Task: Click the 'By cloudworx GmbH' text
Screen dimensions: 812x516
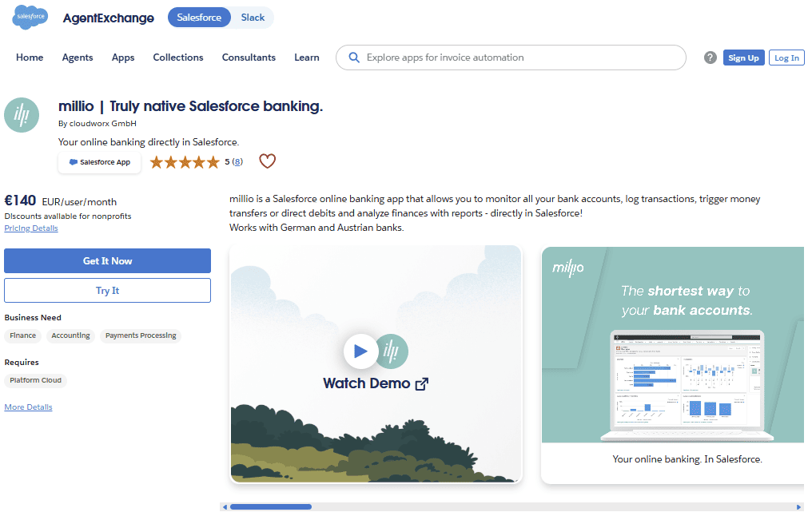Action: (x=98, y=124)
